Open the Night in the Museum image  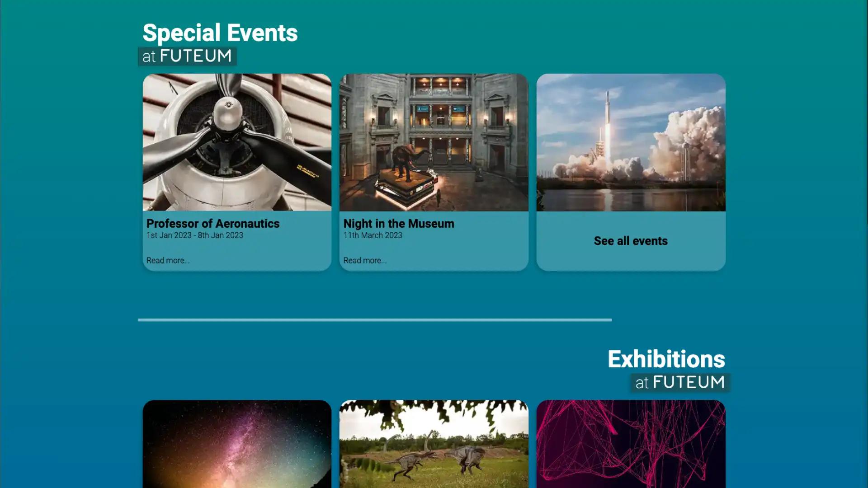(x=434, y=142)
